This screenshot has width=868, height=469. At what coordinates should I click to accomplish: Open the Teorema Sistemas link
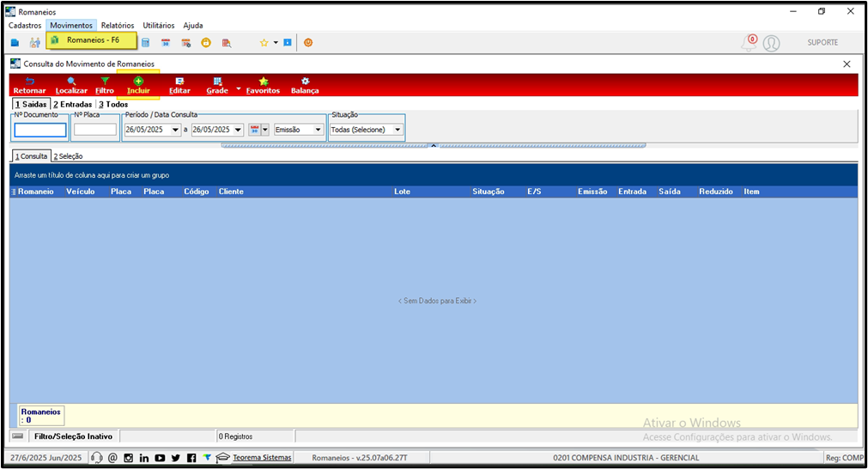262,458
